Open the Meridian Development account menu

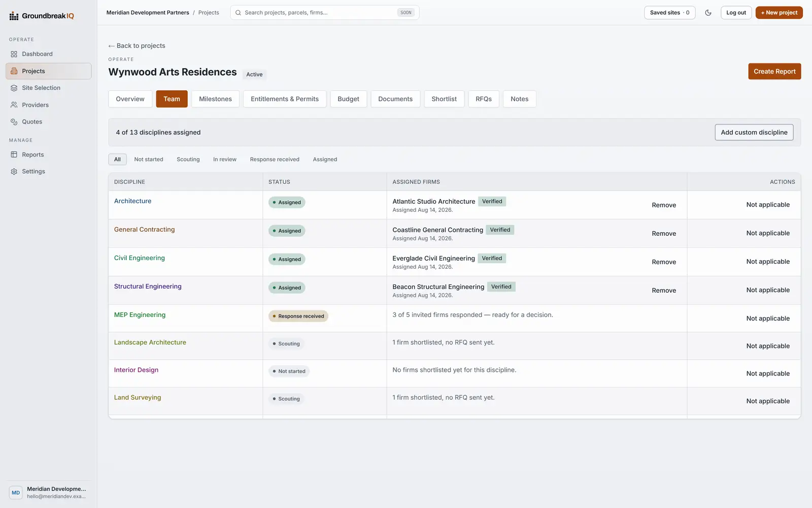49,493
